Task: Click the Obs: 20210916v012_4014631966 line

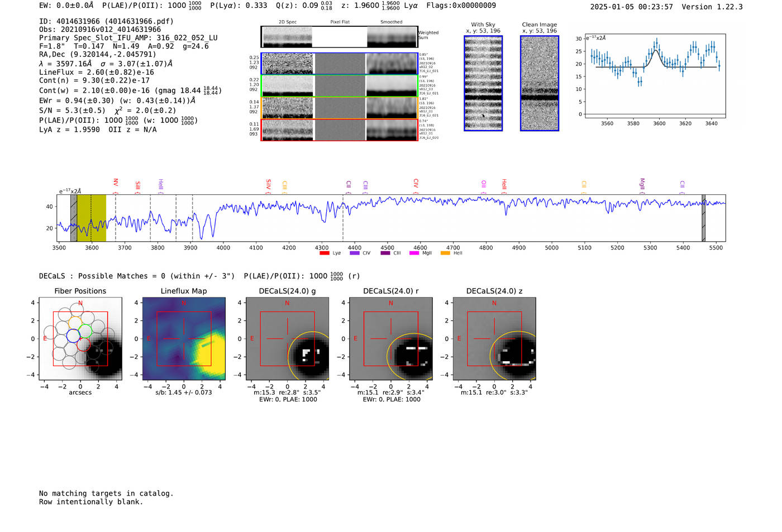Action: [x=100, y=30]
